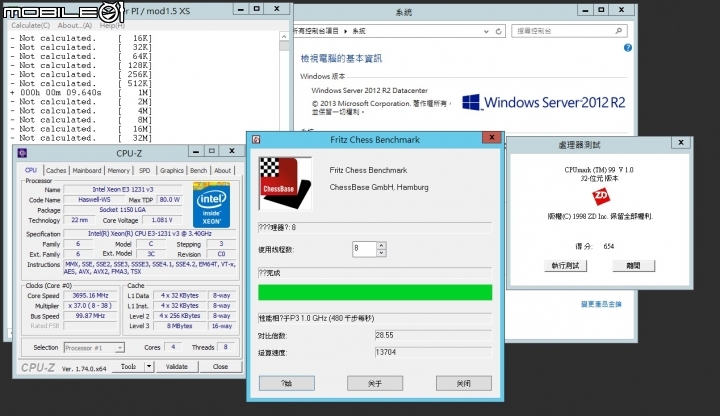Click the Fritz speed value 13704
The image size is (720, 416).
(433, 352)
